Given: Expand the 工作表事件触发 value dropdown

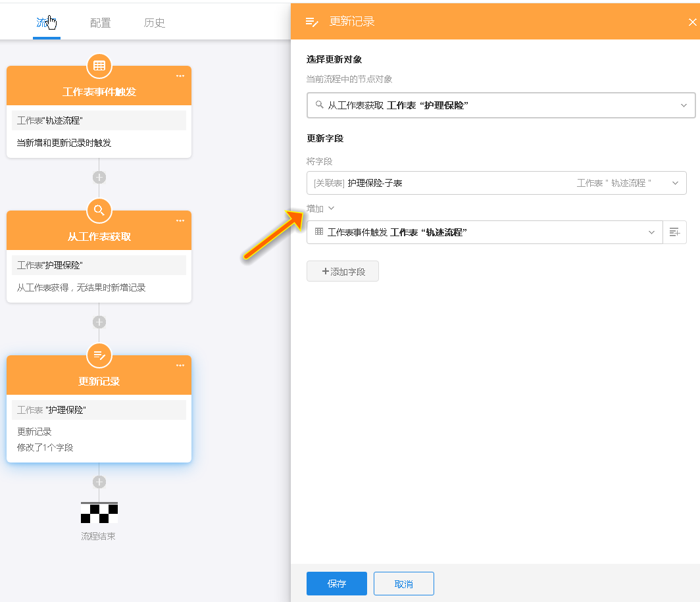Looking at the screenshot, I should pyautogui.click(x=651, y=232).
